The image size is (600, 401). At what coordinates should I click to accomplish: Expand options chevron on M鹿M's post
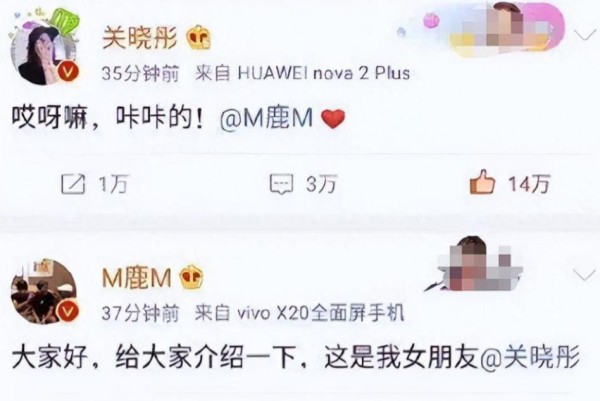584,274
